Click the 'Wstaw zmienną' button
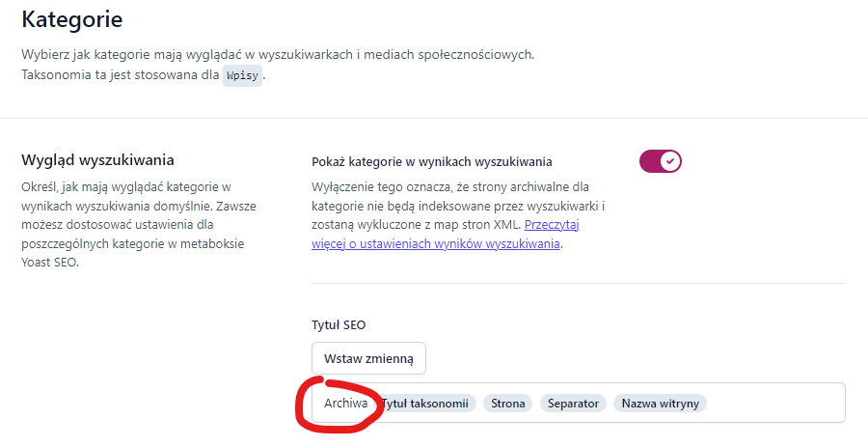868x447 pixels. [x=368, y=358]
